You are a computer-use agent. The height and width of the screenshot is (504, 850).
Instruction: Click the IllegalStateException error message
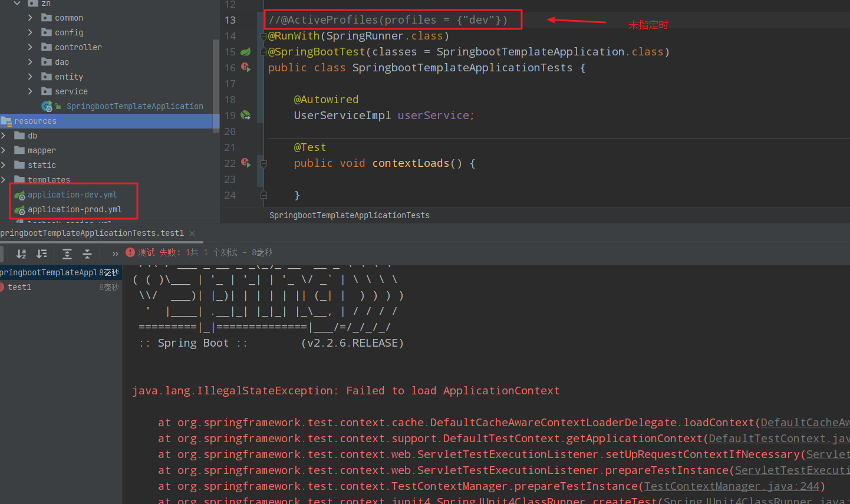pyautogui.click(x=346, y=391)
